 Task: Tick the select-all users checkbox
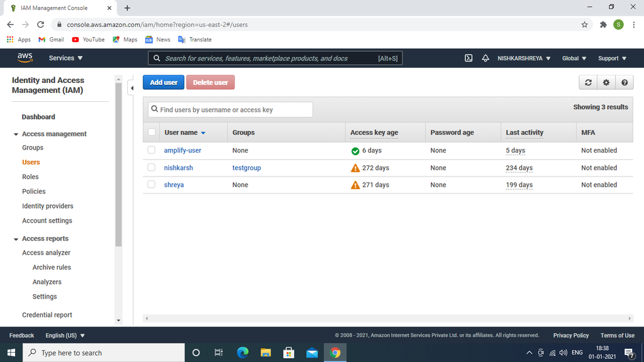click(150, 132)
